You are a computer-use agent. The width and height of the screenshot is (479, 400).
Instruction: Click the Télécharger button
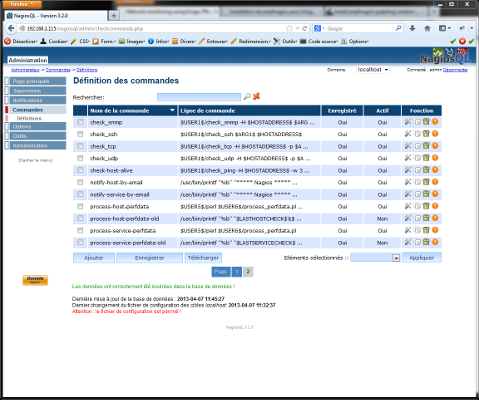tap(203, 258)
